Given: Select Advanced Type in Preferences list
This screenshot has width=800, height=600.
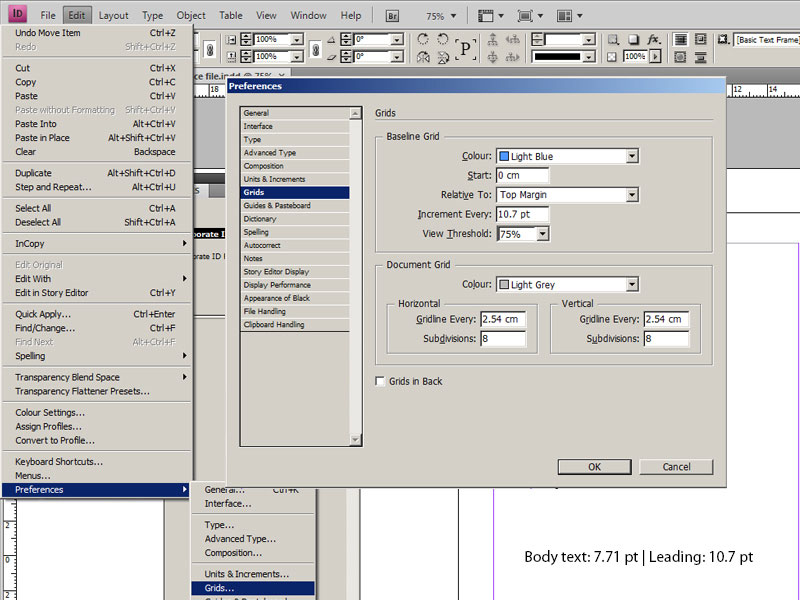Looking at the screenshot, I should [295, 153].
